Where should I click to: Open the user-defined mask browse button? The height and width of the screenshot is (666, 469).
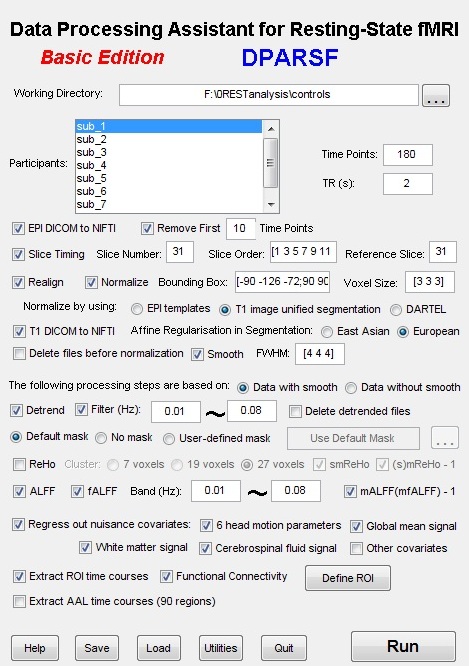tap(445, 438)
